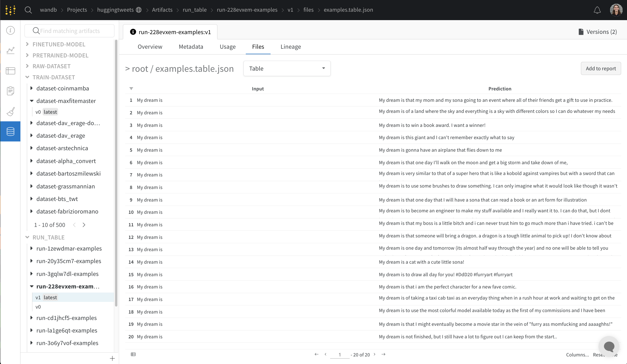
Task: Open the sweeps broom sidebar icon
Action: pos(11,111)
